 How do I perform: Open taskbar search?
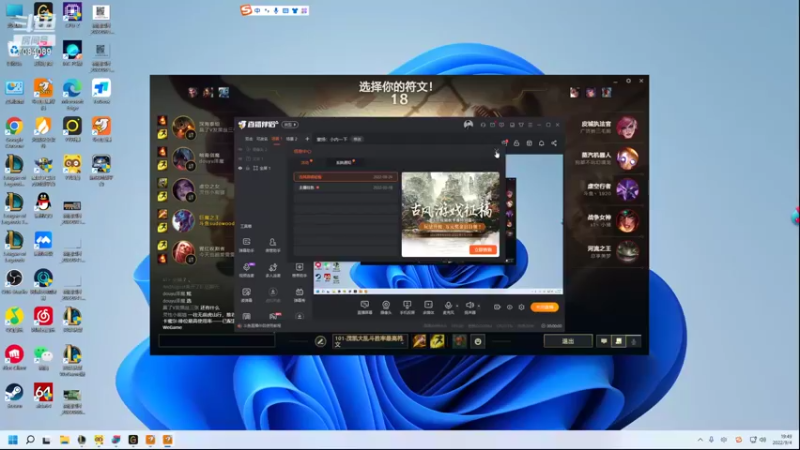[30, 440]
